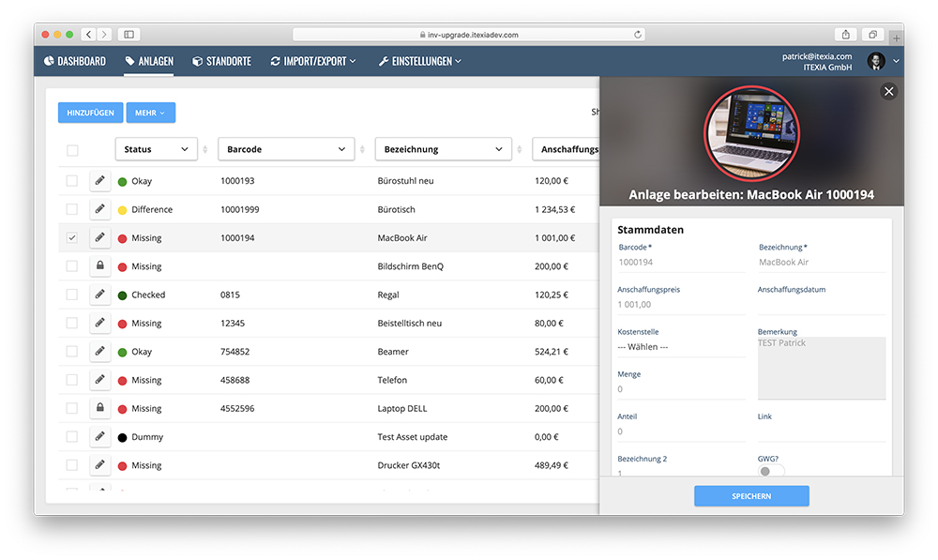The width and height of the screenshot is (938, 560).
Task: Click the Bezeichnung input field
Action: point(822,262)
